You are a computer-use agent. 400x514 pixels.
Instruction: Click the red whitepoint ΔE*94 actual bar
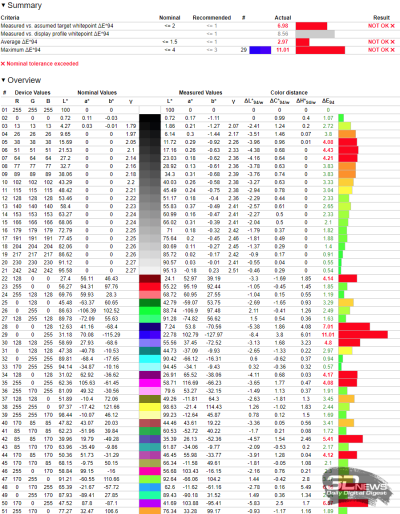311,26
